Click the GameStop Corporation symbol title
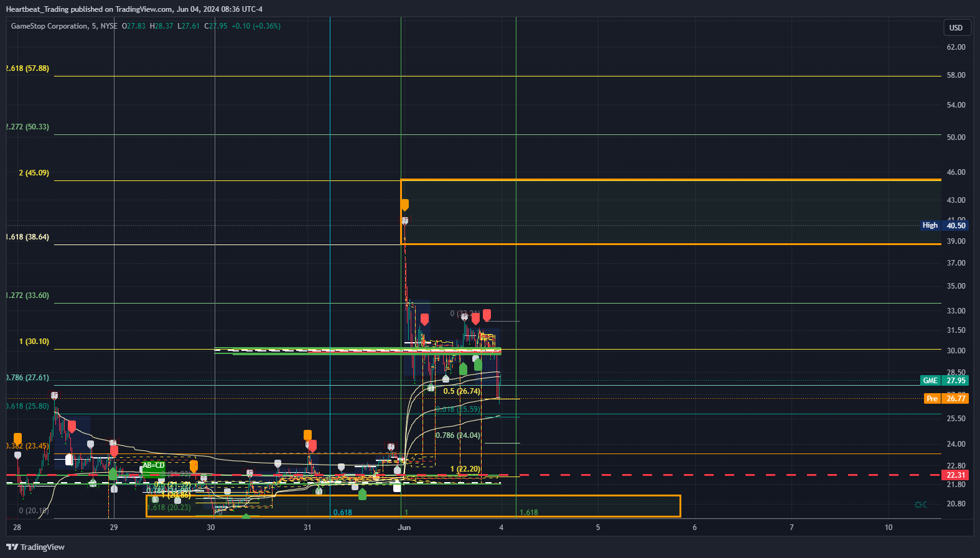 (x=49, y=26)
